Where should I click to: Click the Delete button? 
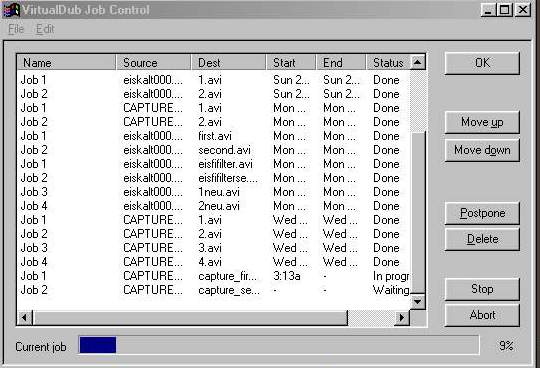482,239
